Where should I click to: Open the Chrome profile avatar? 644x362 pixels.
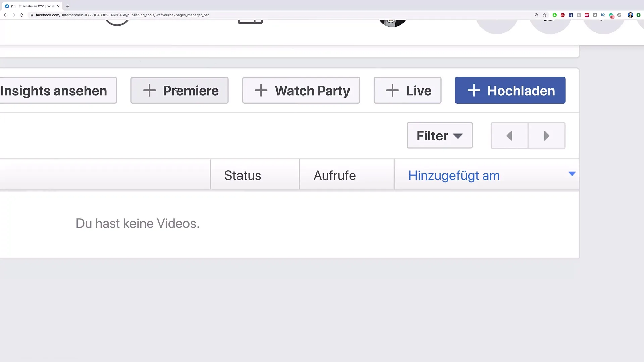tap(630, 15)
